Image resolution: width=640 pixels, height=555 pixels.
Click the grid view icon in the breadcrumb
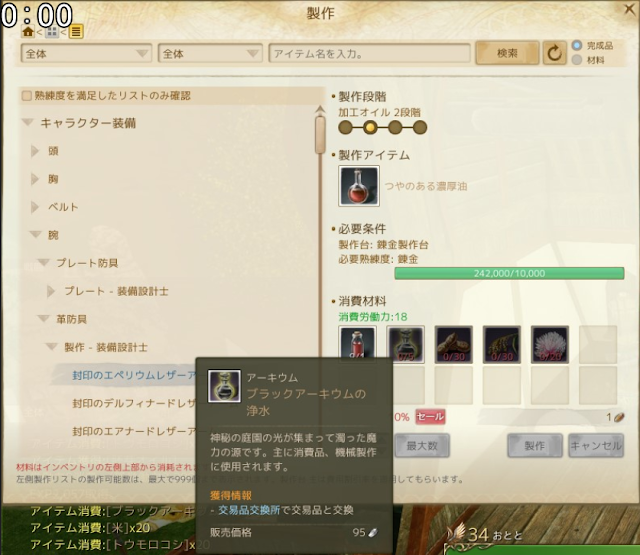[51, 31]
